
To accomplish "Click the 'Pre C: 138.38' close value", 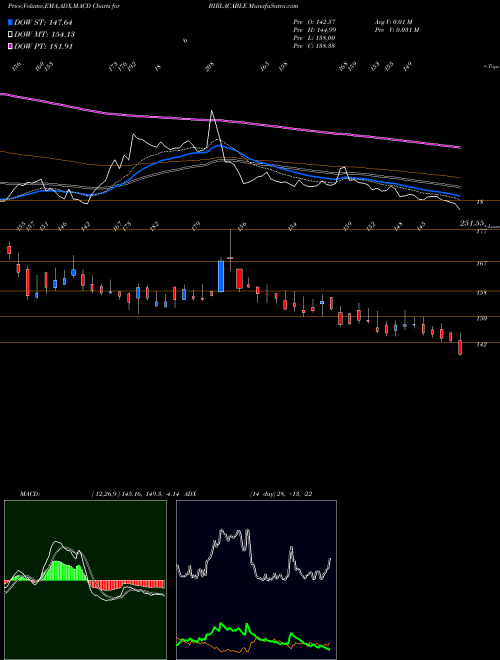I will pyautogui.click(x=314, y=46).
